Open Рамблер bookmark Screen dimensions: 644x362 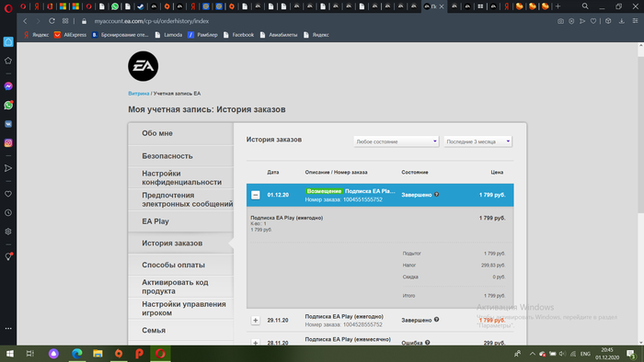(202, 35)
